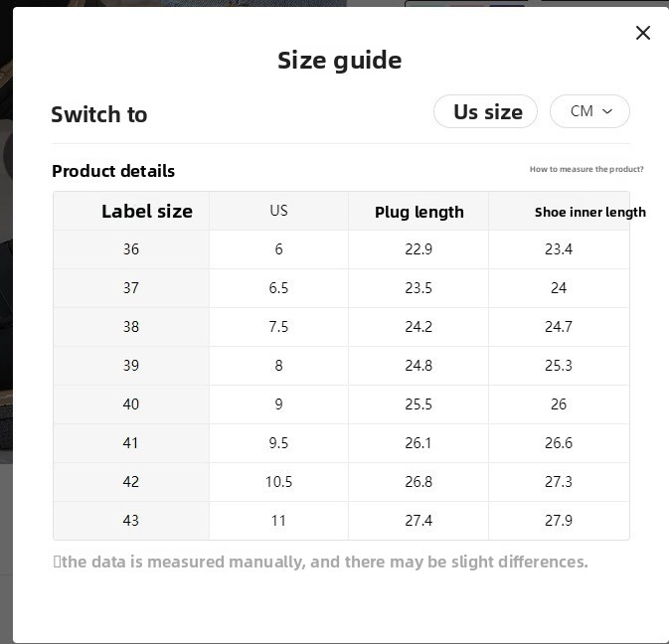
Task: Select the Plug length column header
Action: coord(418,212)
